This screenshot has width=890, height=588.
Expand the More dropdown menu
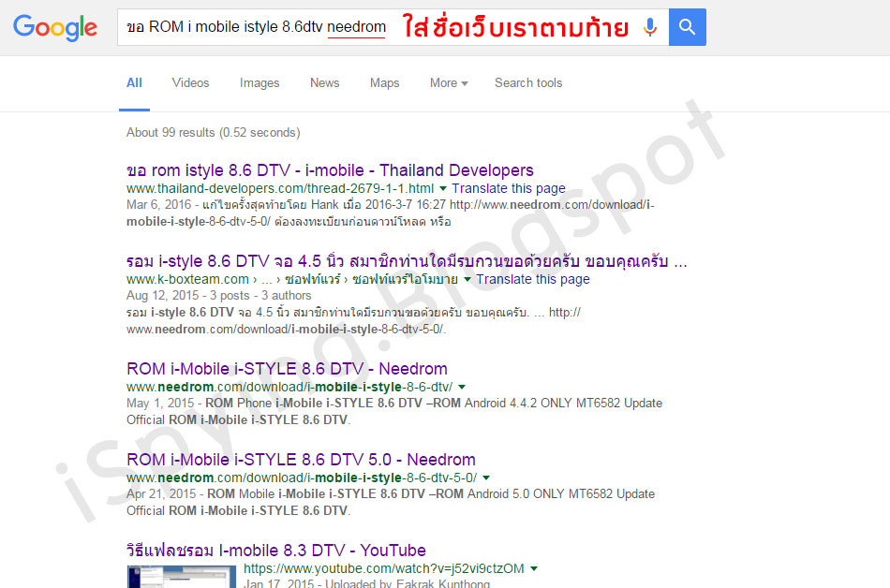click(449, 82)
